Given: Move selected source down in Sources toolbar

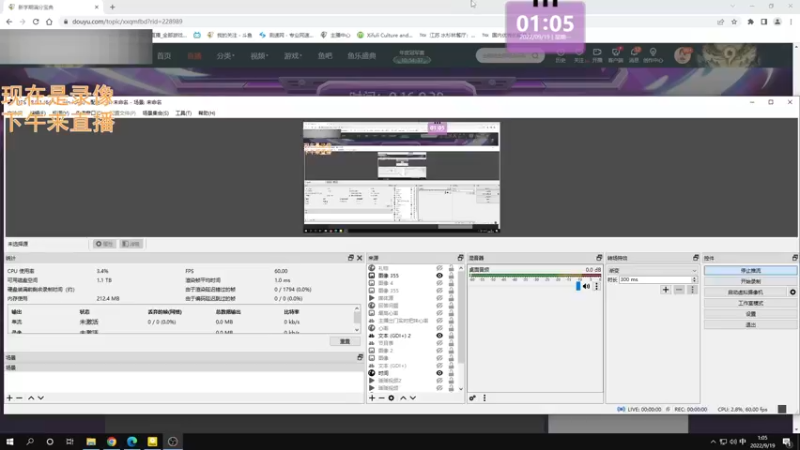Looking at the screenshot, I should point(413,398).
